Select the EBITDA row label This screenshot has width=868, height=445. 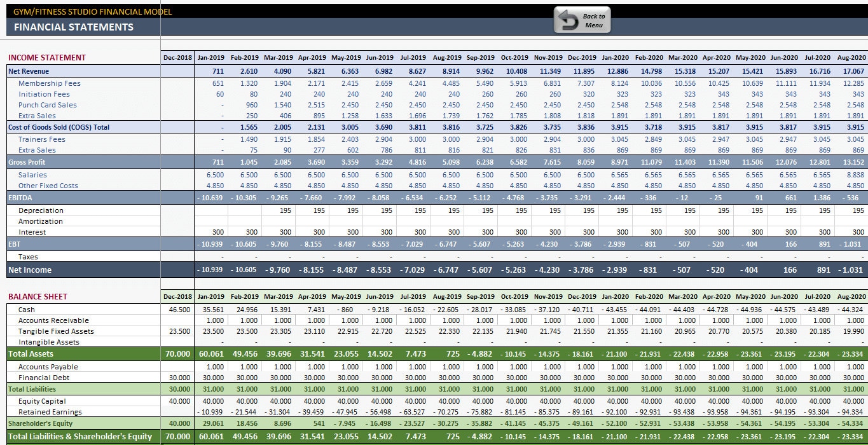click(x=21, y=198)
